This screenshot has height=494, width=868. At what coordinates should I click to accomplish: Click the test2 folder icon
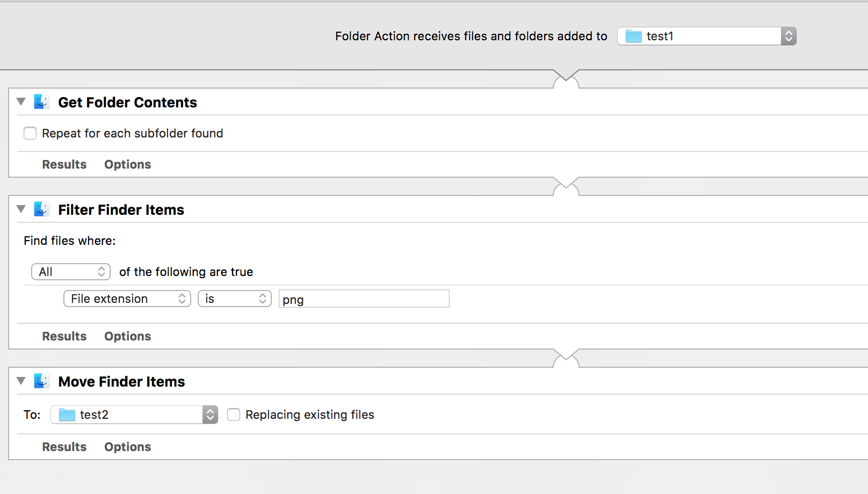pos(67,415)
